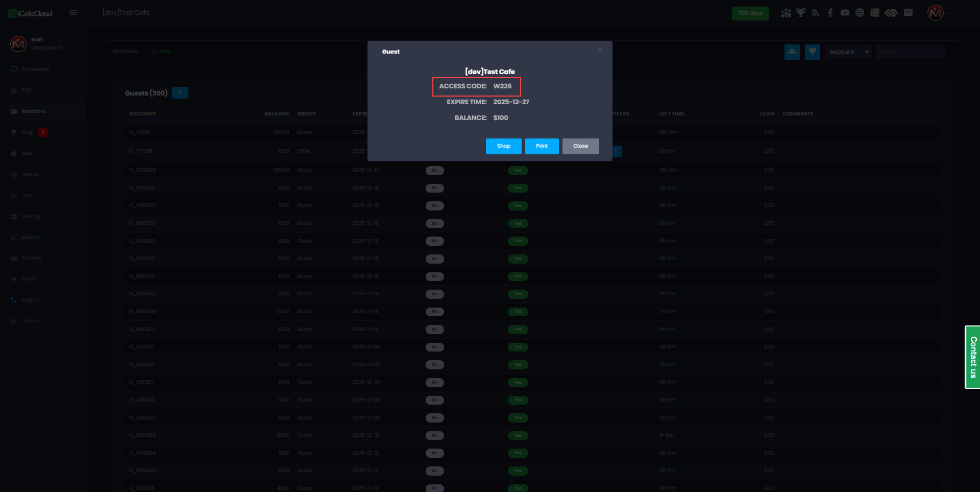Toggle the No badge in G_W22AA2 row
The image size is (980, 492).
435,471
